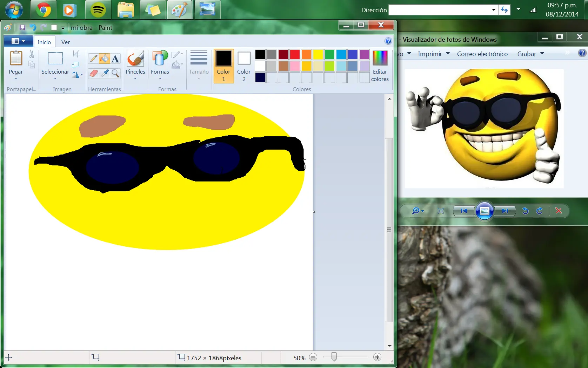This screenshot has height=368, width=588.
Task: Expand the Seleccionar dropdown arrow
Action: point(55,79)
